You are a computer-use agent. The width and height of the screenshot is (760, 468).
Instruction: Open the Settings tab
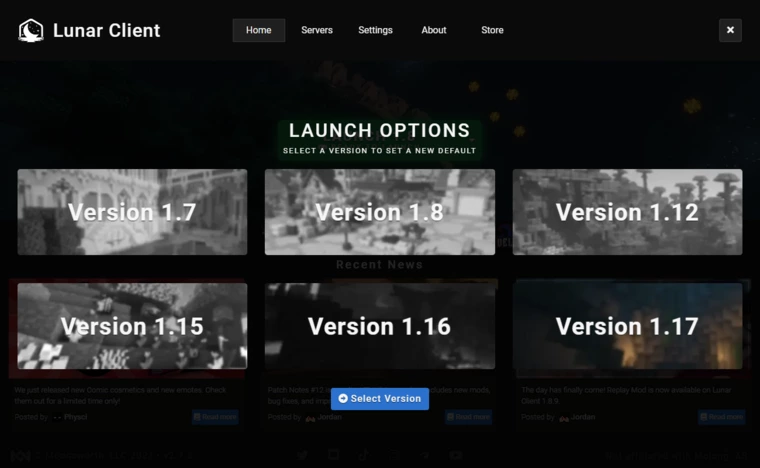coord(375,30)
